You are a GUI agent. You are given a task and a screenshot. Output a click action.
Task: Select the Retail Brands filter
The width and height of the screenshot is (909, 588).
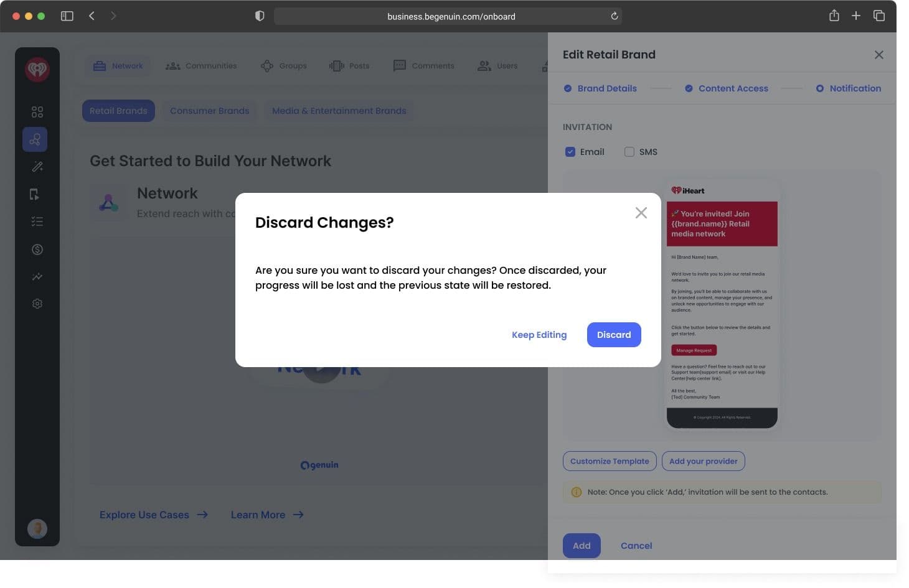click(x=118, y=111)
